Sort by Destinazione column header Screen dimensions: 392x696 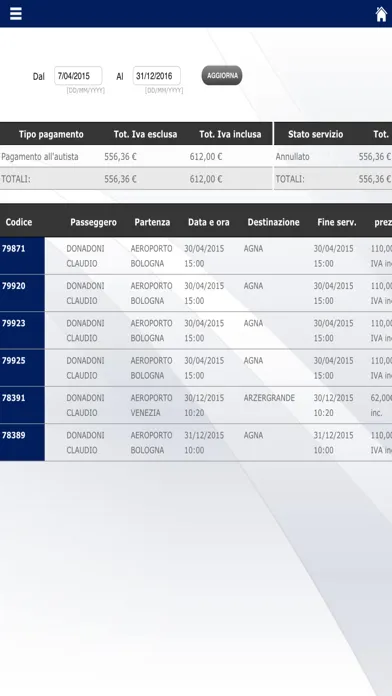[x=273, y=222]
